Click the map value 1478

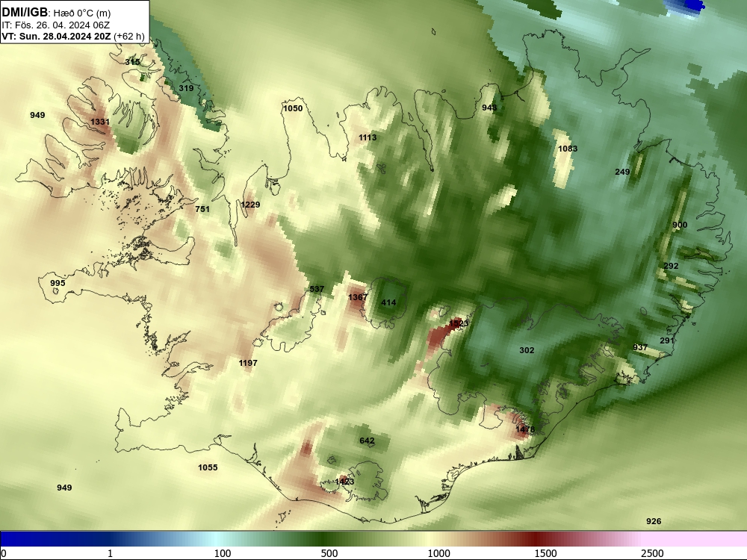point(525,429)
